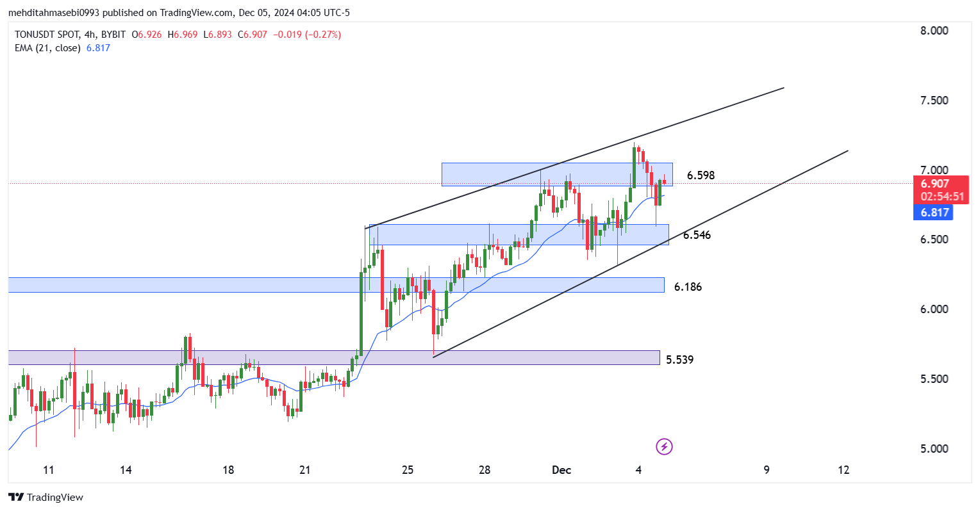
Task: Click date 25 on the time axis
Action: (x=408, y=470)
